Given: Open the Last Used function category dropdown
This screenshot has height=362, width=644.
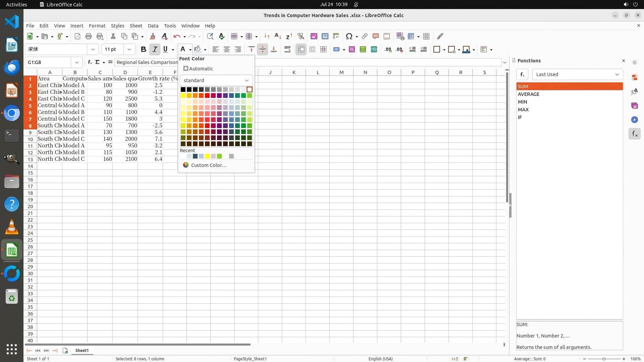Looking at the screenshot, I should pyautogui.click(x=577, y=74).
